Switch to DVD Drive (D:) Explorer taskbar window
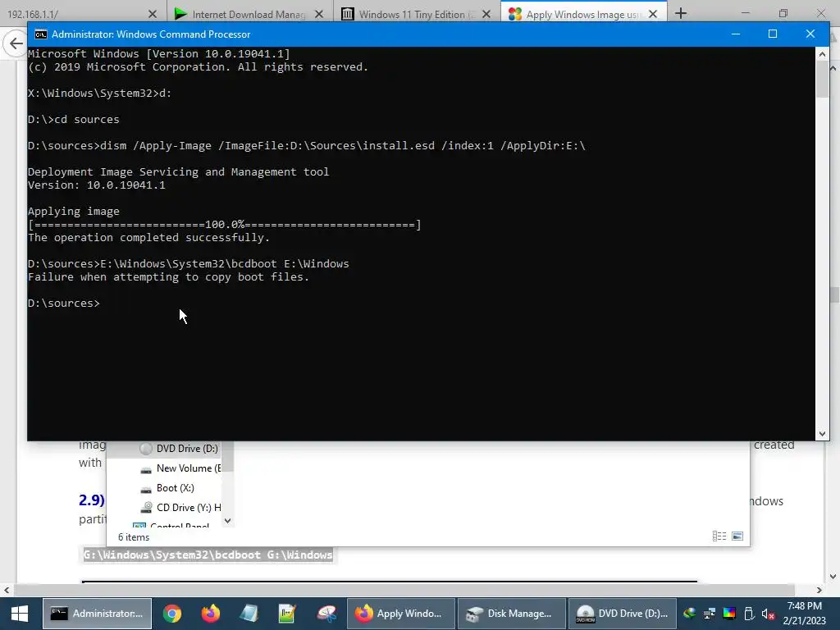The height and width of the screenshot is (630, 840). tap(623, 614)
